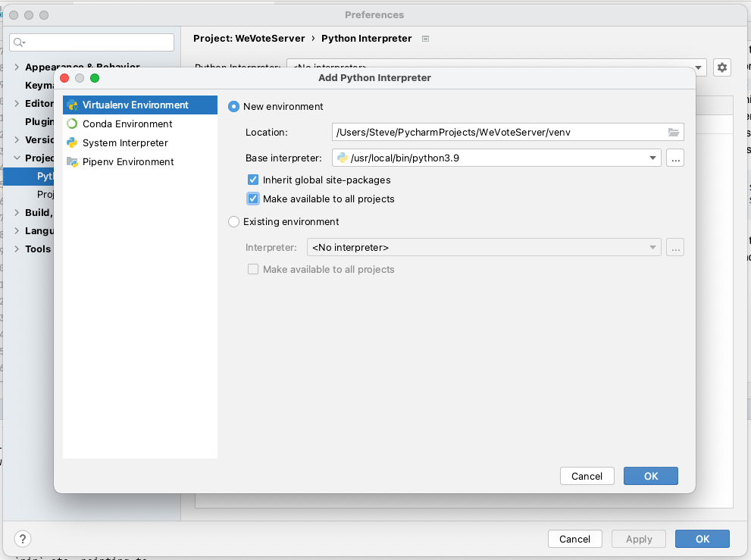This screenshot has height=560, width=751.
Task: Toggle Make available to all projects under New environment
Action: click(x=253, y=199)
